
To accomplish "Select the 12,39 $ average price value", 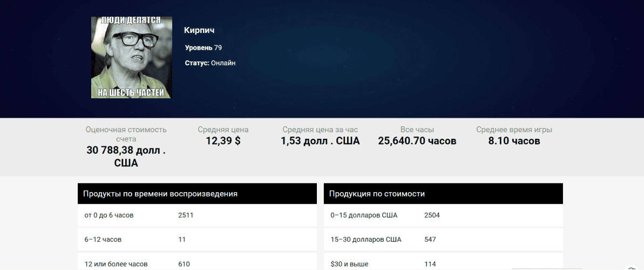I will (x=223, y=141).
